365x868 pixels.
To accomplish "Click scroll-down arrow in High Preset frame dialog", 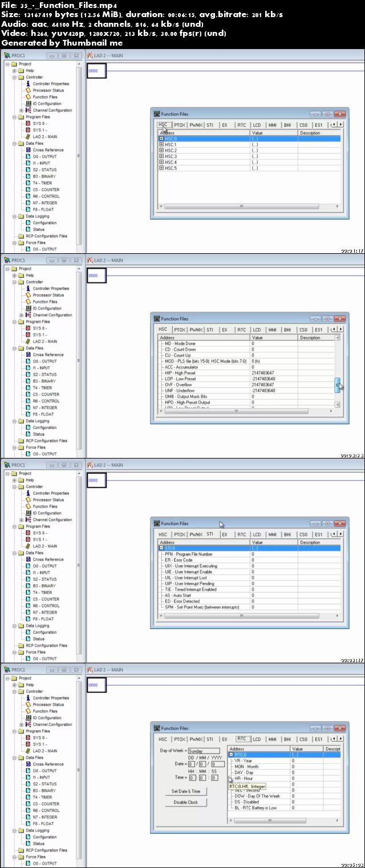I will (x=337, y=404).
